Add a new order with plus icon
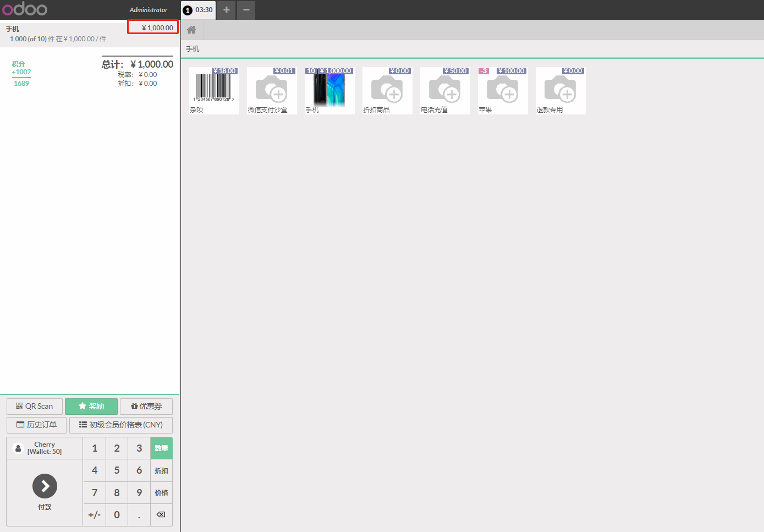Screen dimensions: 764x532 point(226,10)
